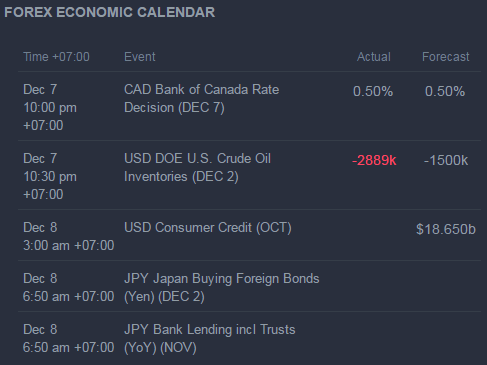
Task: Select the Dec 8 3:00 am time cell
Action: click(69, 237)
